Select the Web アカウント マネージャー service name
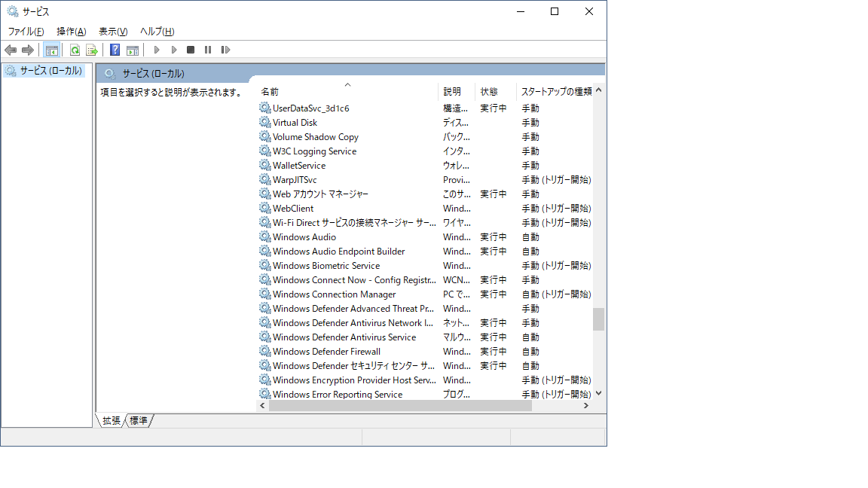Image resolution: width=868 pixels, height=488 pixels. 320,194
